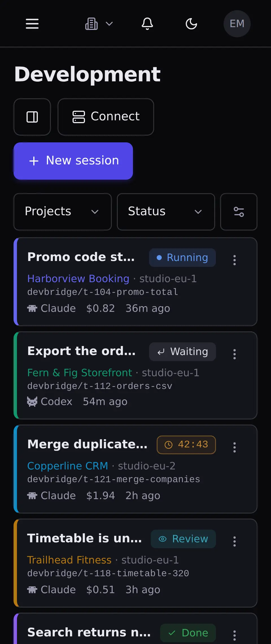Toggle dark mode with the moon icon
The width and height of the screenshot is (271, 644).
click(x=191, y=24)
